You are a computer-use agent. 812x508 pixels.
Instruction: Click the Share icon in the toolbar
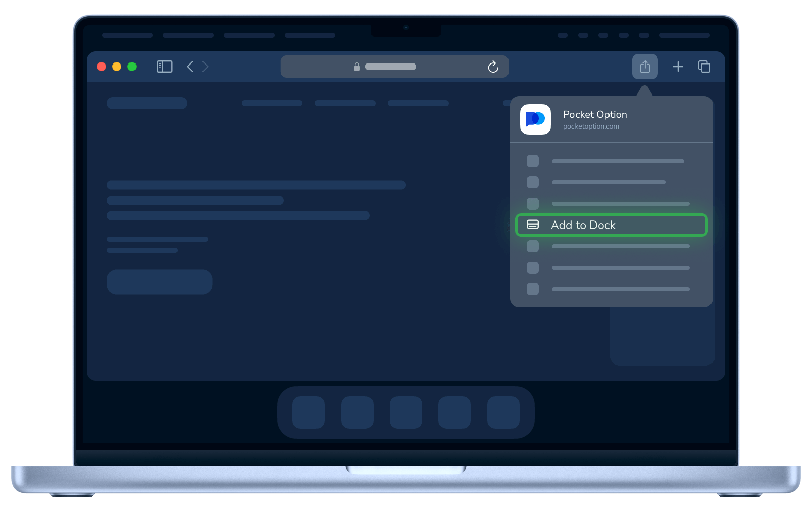pyautogui.click(x=645, y=67)
